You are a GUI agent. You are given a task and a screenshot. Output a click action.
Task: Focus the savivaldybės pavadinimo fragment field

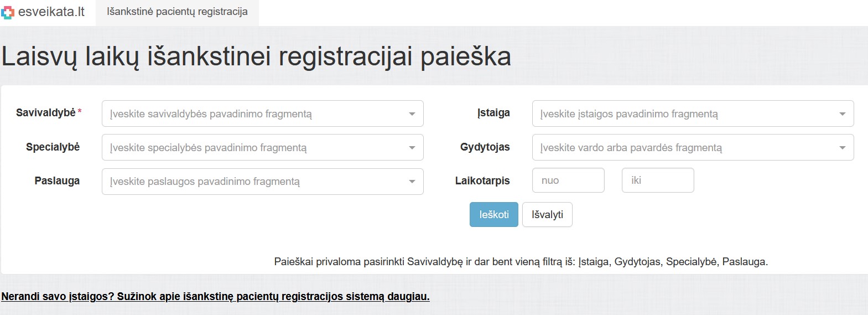[x=262, y=113]
